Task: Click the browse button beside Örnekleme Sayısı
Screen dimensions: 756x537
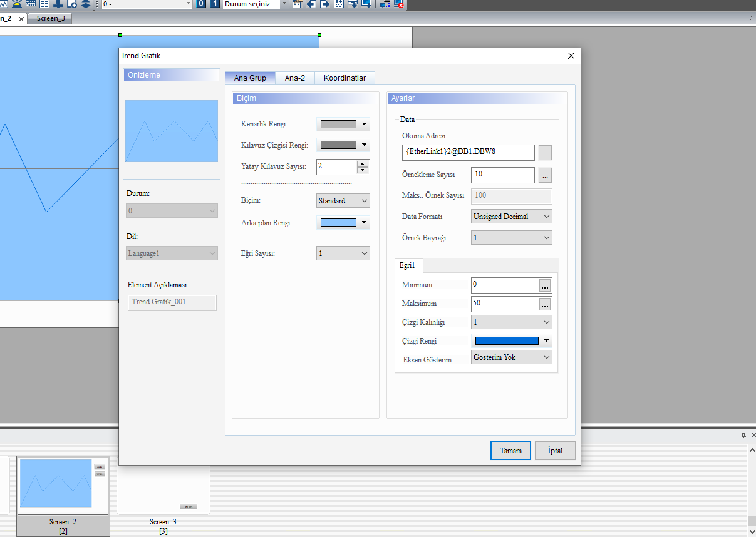Action: click(x=545, y=175)
